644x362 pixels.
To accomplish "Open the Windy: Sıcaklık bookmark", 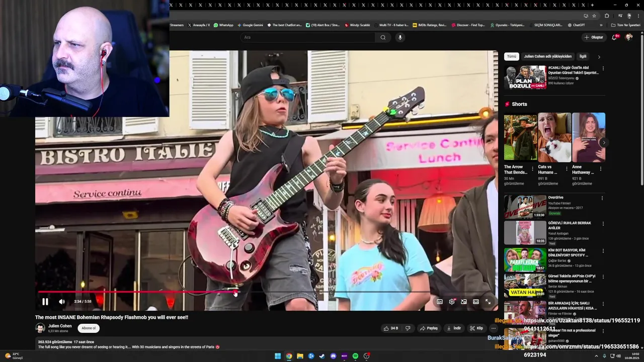I will [357, 25].
